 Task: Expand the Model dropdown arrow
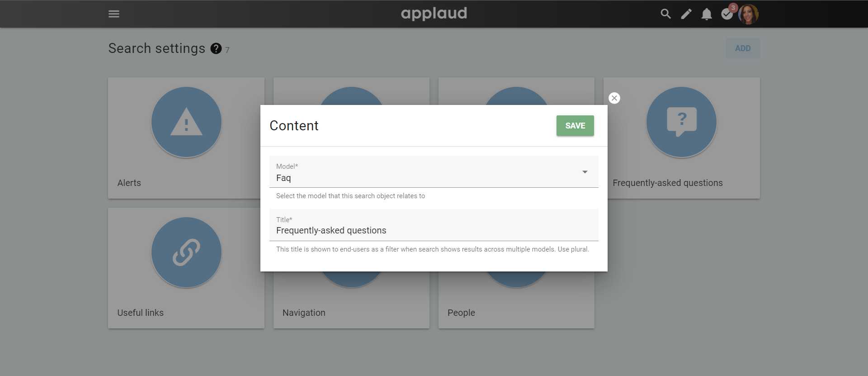585,172
